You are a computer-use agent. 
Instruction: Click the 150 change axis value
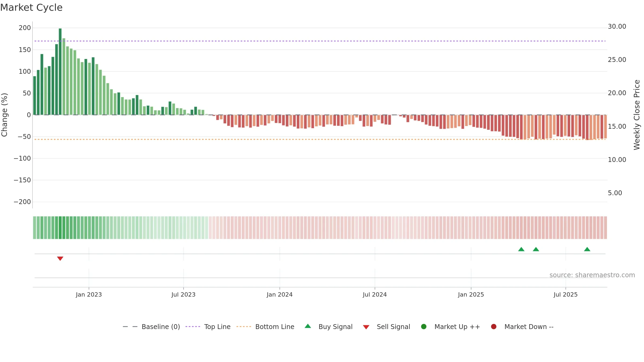coord(25,50)
